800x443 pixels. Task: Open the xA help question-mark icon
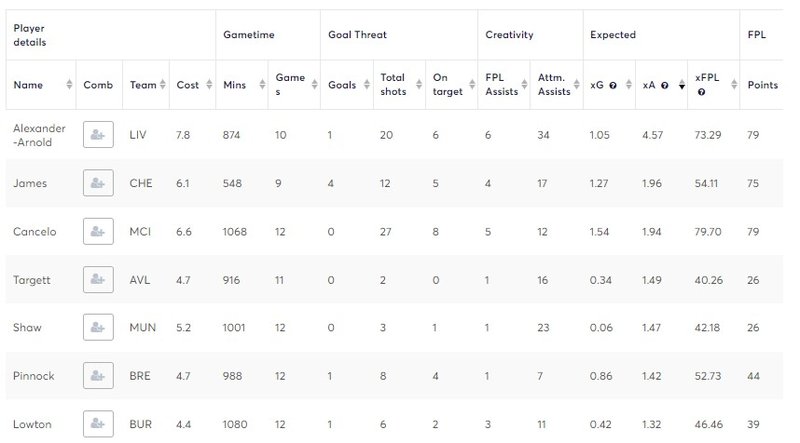(x=664, y=85)
